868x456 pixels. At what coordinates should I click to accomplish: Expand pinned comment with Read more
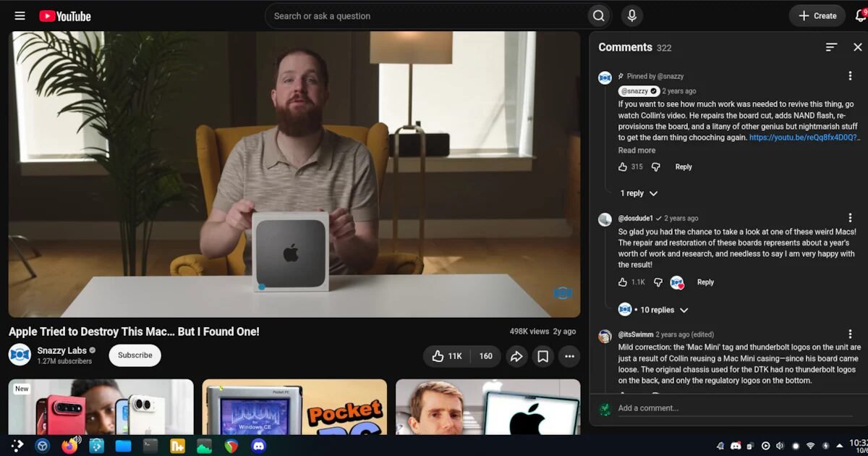tap(637, 151)
